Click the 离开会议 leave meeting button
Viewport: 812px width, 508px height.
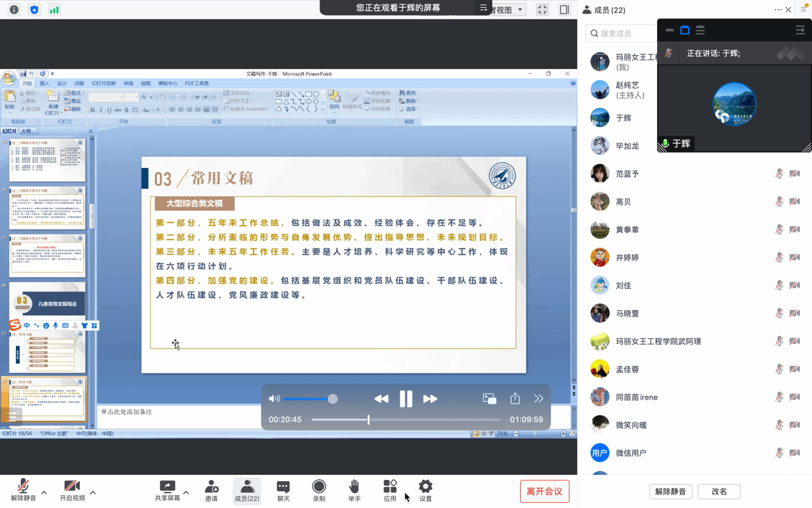pyautogui.click(x=544, y=491)
